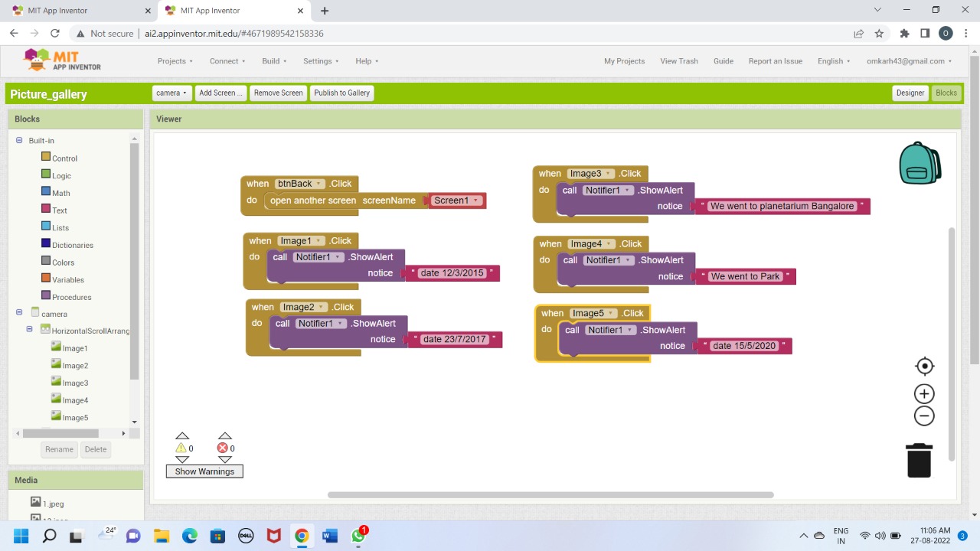Click the horizontal scrollbar of the viewer
Image resolution: width=980 pixels, height=551 pixels.
(x=550, y=495)
